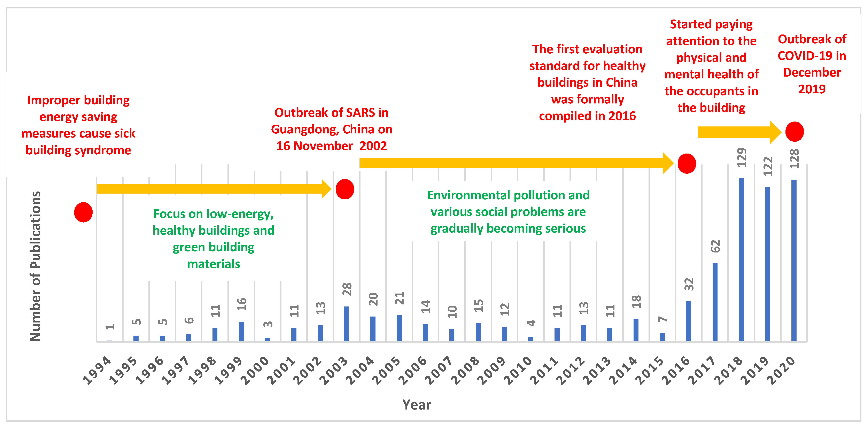Click the 2010 axis label
This screenshot has height=428, width=868.
pyautogui.click(x=518, y=370)
